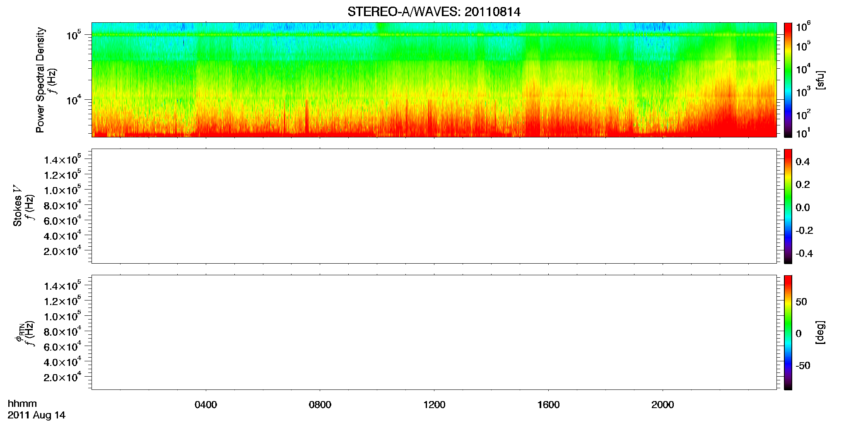The height and width of the screenshot is (447, 868).
Task: Select the 2000 time axis label
Action: [x=663, y=405]
